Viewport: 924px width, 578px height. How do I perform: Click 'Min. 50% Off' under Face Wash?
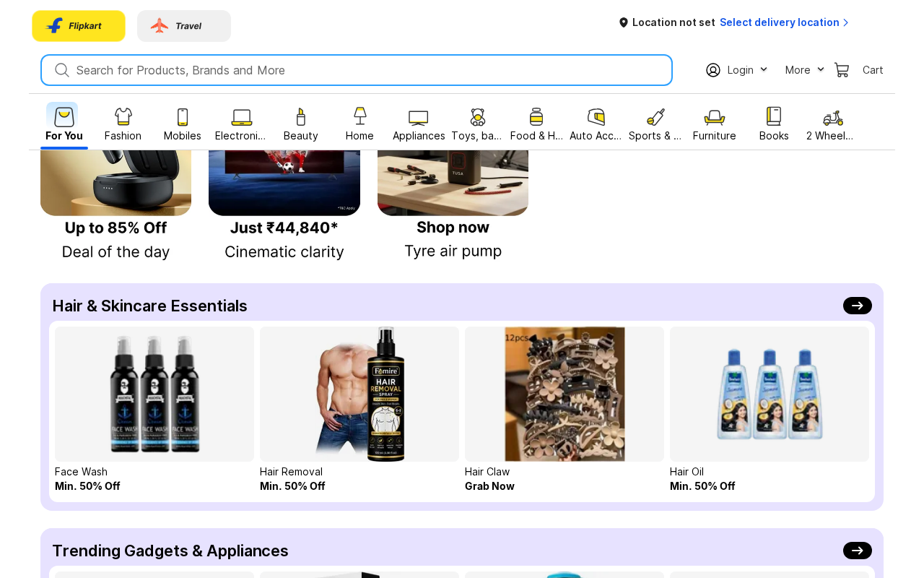[87, 486]
